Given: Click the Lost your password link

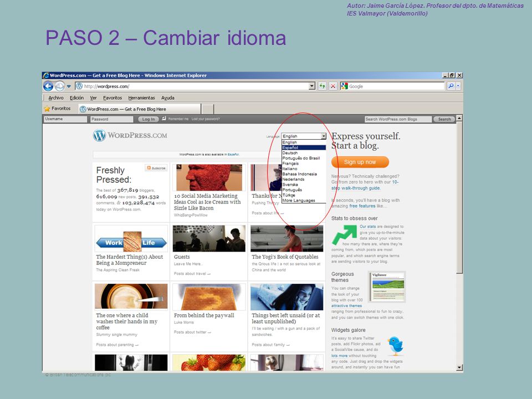Looking at the screenshot, I should click(206, 119).
